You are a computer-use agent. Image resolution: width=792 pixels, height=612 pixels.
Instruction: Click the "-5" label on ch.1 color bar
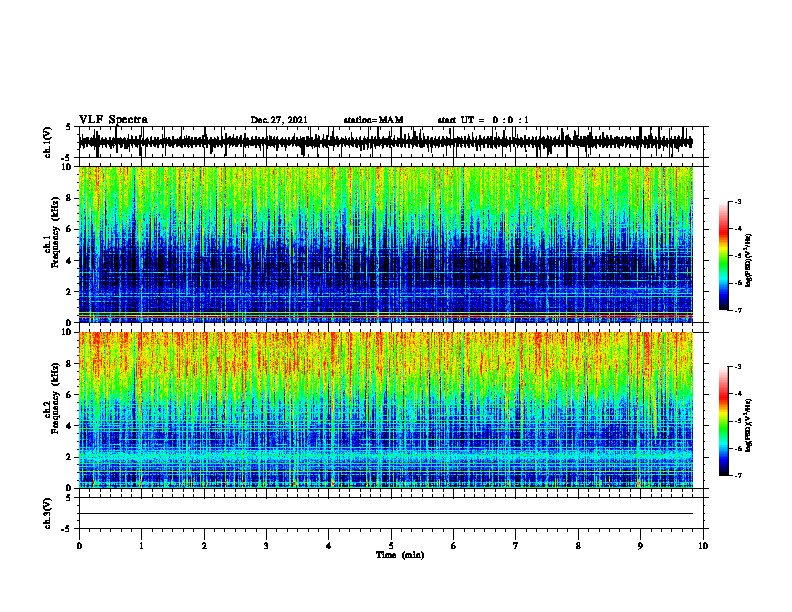(737, 256)
